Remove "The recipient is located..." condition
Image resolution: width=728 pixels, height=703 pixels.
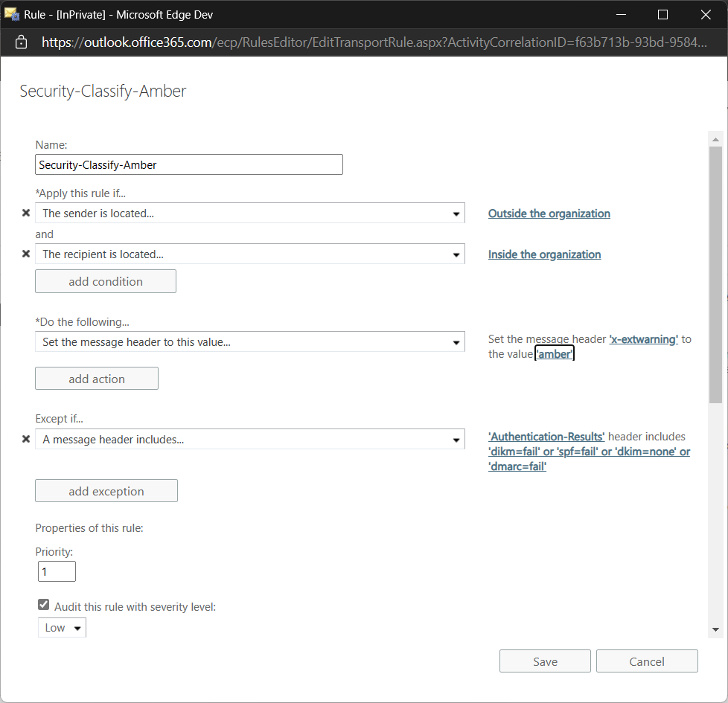[26, 254]
